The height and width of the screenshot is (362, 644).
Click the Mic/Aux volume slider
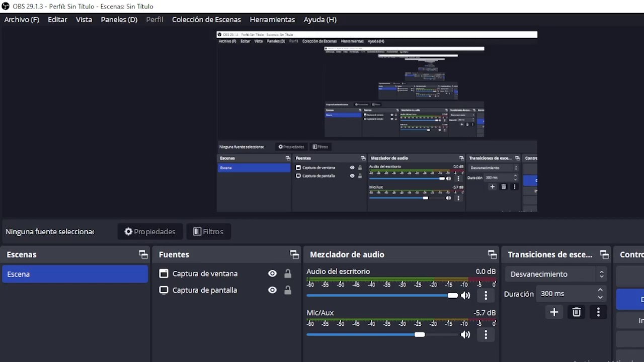click(382, 334)
